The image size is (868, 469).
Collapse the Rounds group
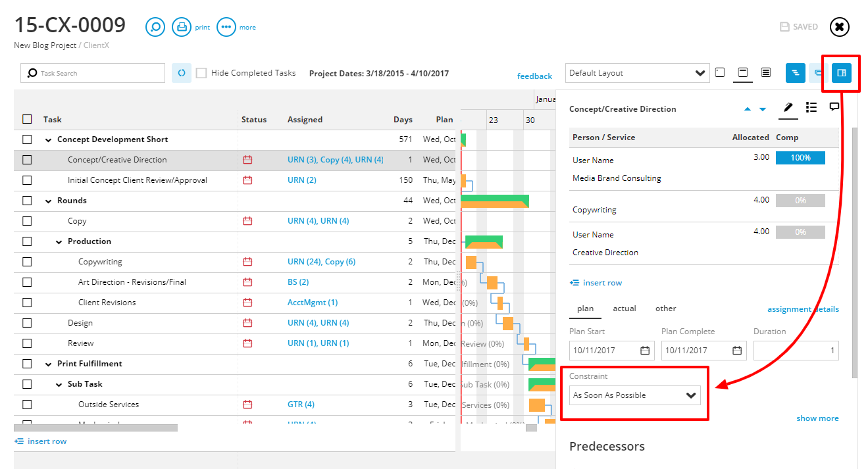click(48, 201)
